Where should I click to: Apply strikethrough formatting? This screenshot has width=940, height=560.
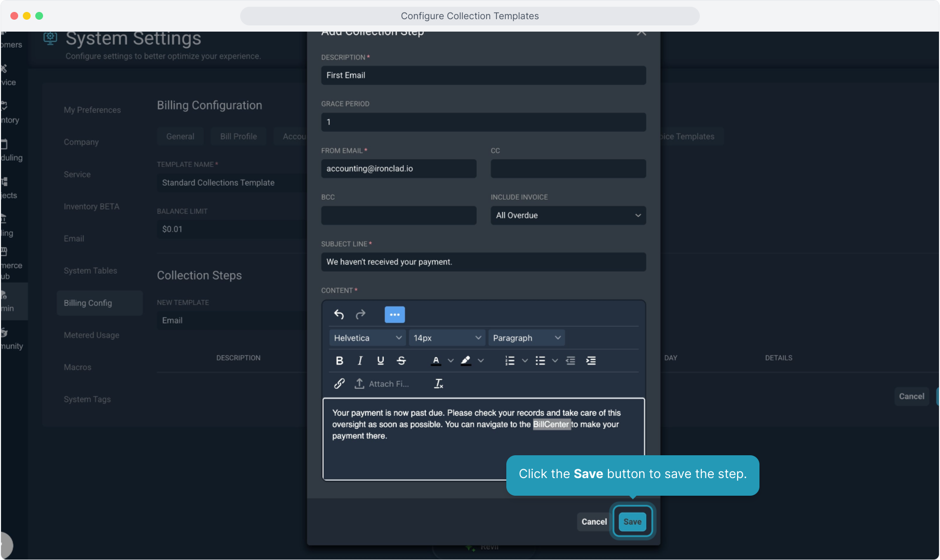(x=401, y=361)
